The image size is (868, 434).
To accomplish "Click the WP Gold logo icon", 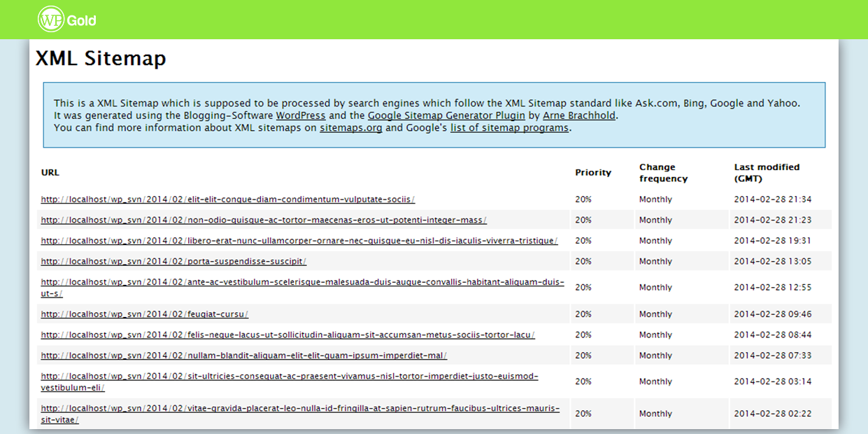I will (x=51, y=20).
